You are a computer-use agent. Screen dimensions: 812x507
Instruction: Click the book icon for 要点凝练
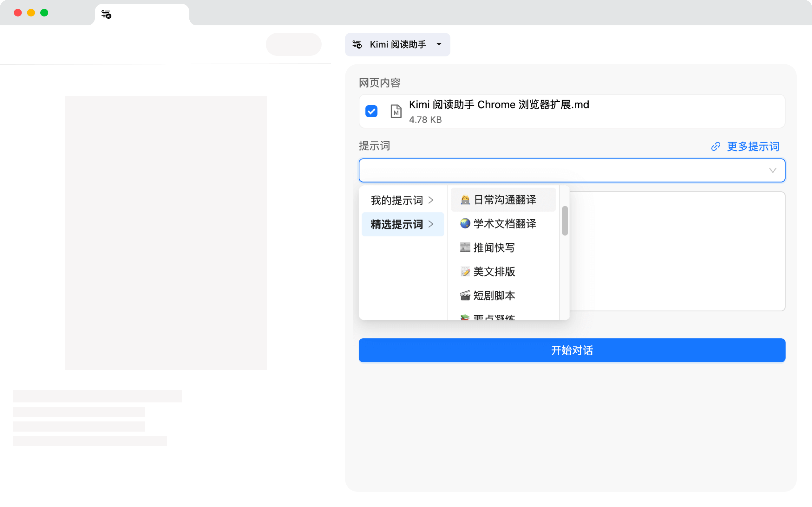(464, 318)
